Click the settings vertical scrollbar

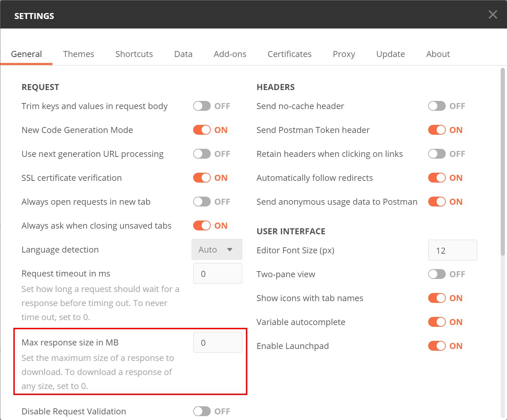(x=503, y=162)
